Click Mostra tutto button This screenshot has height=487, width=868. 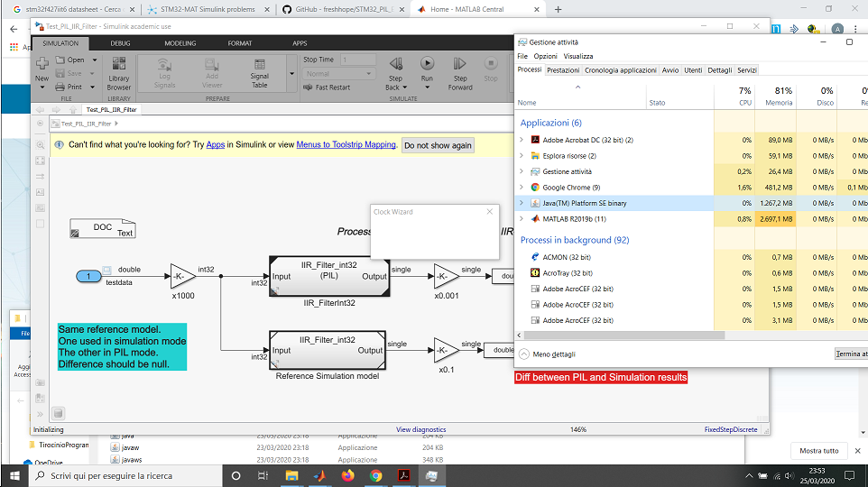tap(818, 451)
